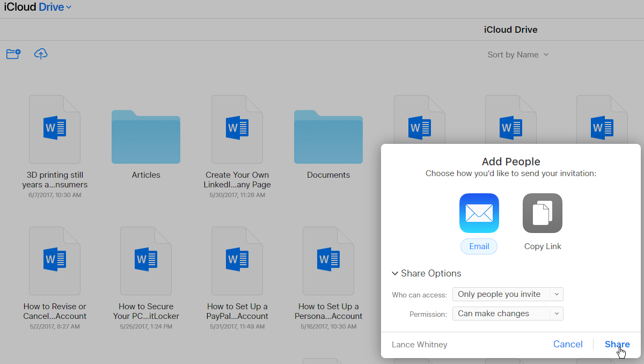Click the 5/25/2017, 1:24 PM date
This screenshot has height=364, width=644.
(146, 326)
